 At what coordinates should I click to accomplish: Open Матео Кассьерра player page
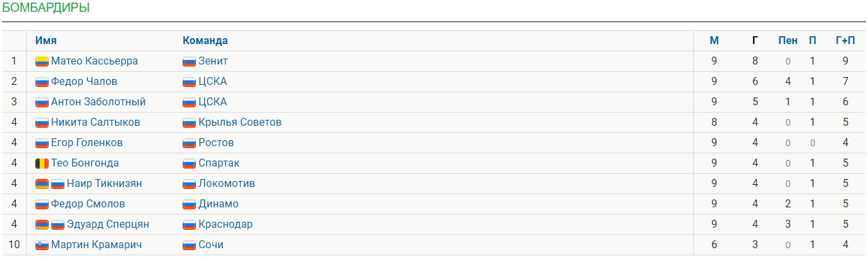pos(95,61)
